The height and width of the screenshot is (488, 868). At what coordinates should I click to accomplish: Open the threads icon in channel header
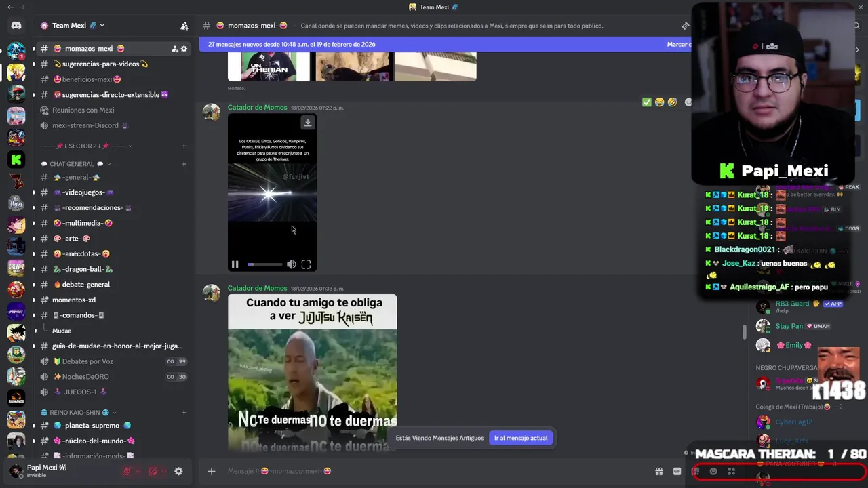click(x=686, y=26)
